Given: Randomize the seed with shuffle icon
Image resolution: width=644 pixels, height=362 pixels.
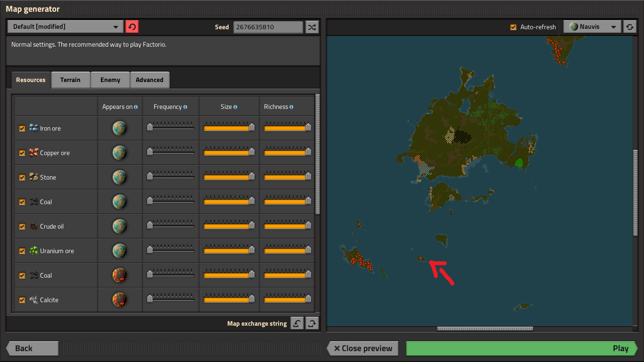Looking at the screenshot, I should (312, 27).
